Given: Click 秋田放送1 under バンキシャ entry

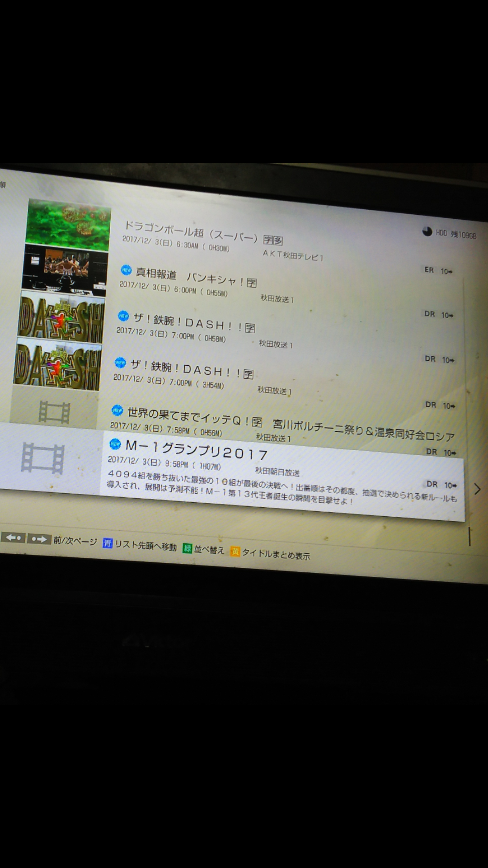Looking at the screenshot, I should [x=277, y=299].
